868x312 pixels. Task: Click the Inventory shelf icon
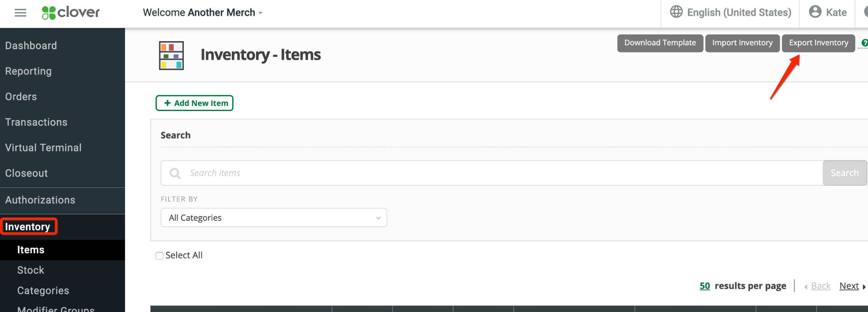coord(171,55)
